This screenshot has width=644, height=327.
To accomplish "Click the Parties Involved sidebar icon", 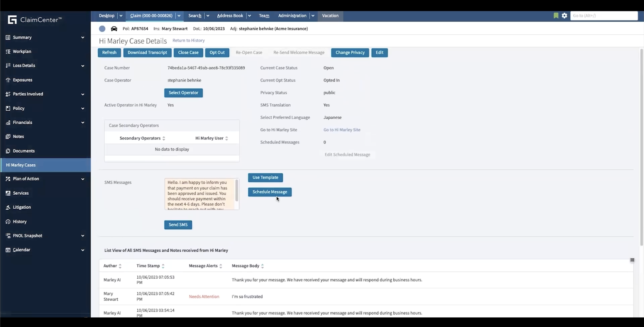I will [8, 94].
